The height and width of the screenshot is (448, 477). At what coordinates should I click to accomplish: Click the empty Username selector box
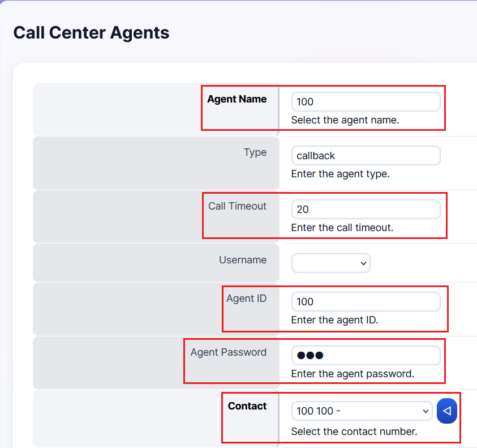pos(330,263)
